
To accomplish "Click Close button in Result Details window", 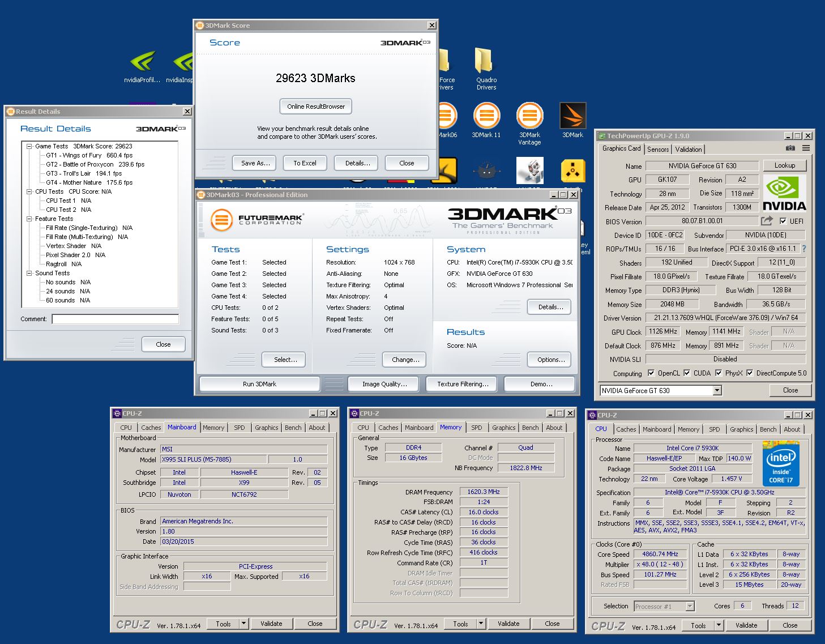I will 163,344.
